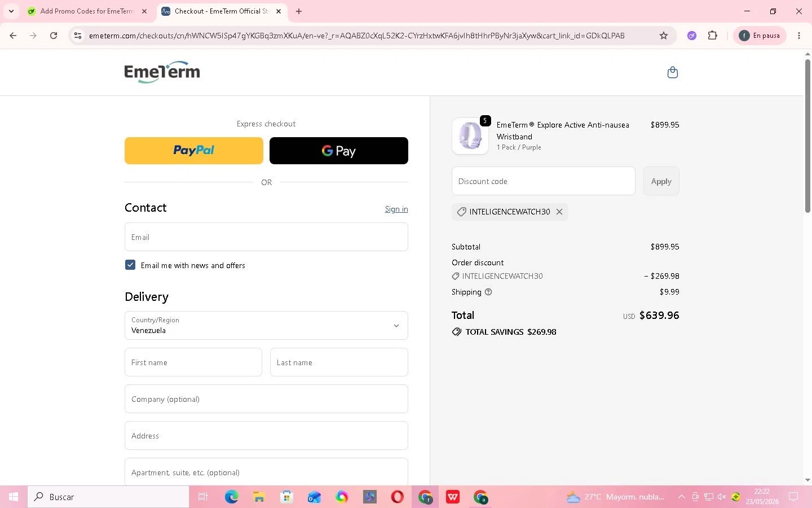Screen dimensions: 812x508
Task: Open the browser extensions puzzle icon
Action: click(713, 36)
